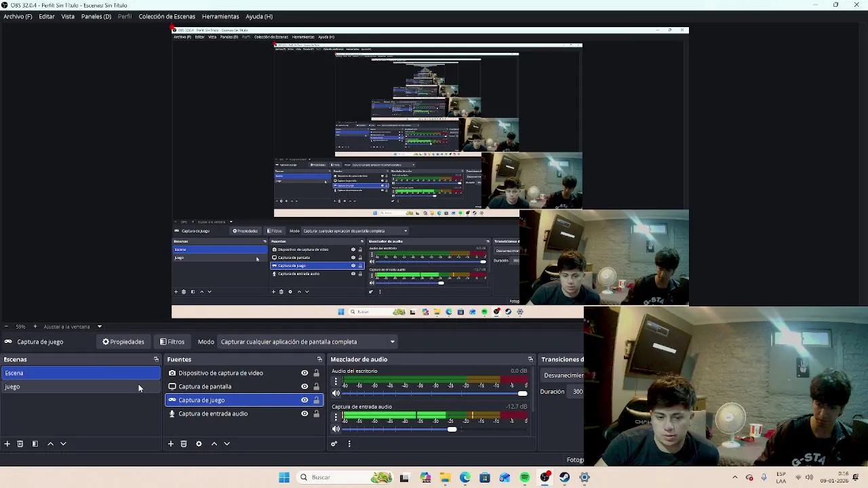Mute Audio del escritorio speaker icon
This screenshot has height=488, width=868.
pyautogui.click(x=336, y=393)
